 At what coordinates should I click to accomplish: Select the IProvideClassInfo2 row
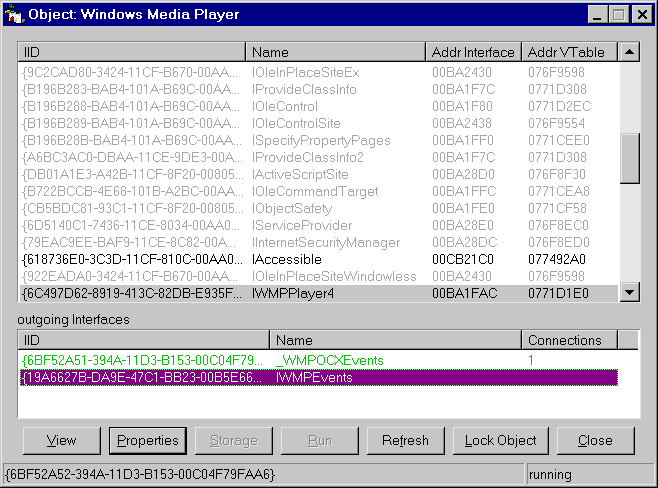coord(319,157)
